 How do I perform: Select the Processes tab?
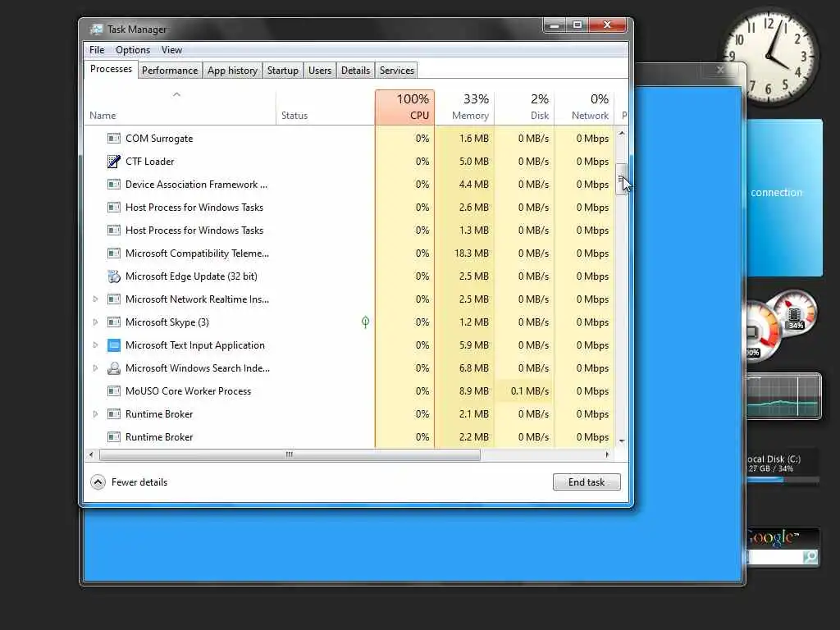pos(111,69)
